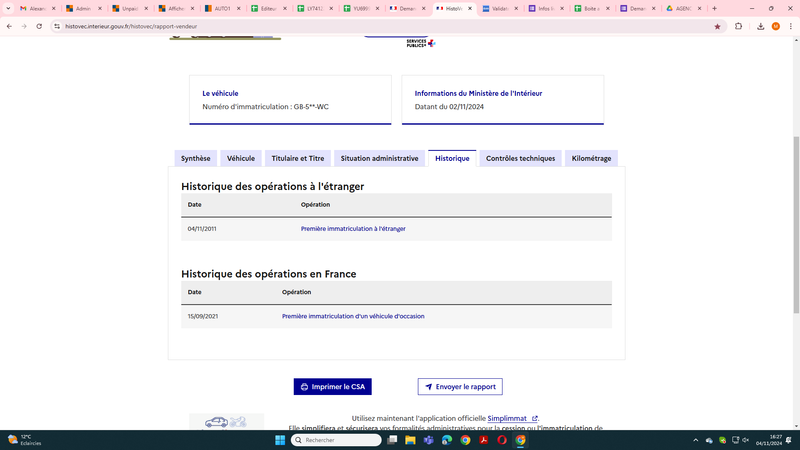Open the Chrome downloads icon

pyautogui.click(x=760, y=26)
